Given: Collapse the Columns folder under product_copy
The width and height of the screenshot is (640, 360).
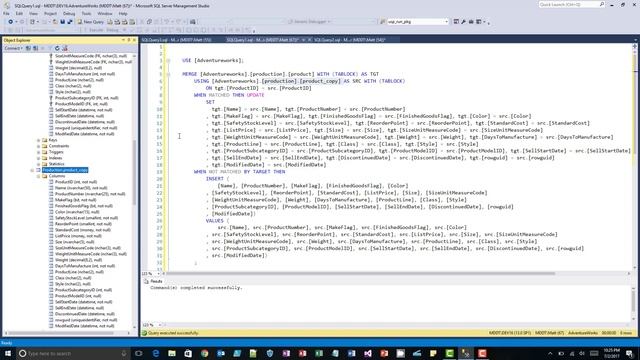Looking at the screenshot, I should (x=39, y=176).
